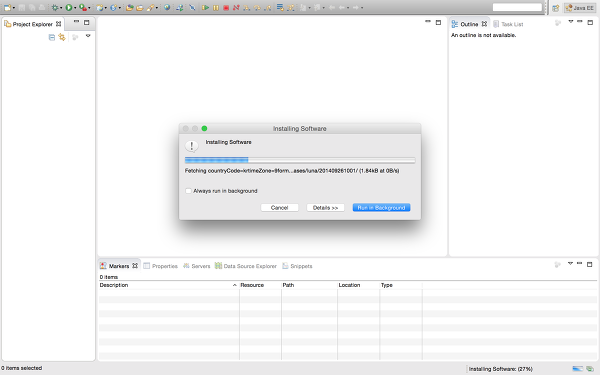Minimize the Outline view

pyautogui.click(x=580, y=21)
